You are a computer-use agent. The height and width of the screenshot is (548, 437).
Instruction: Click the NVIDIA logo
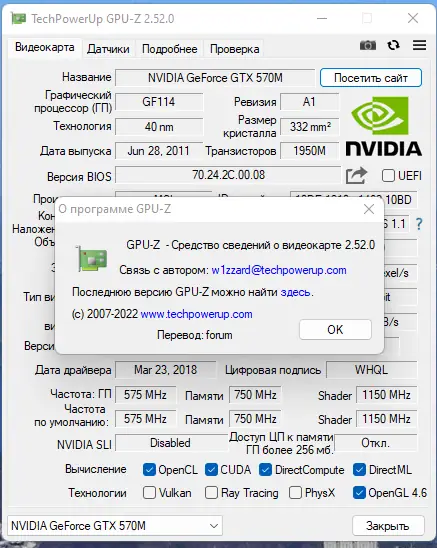[x=384, y=126]
